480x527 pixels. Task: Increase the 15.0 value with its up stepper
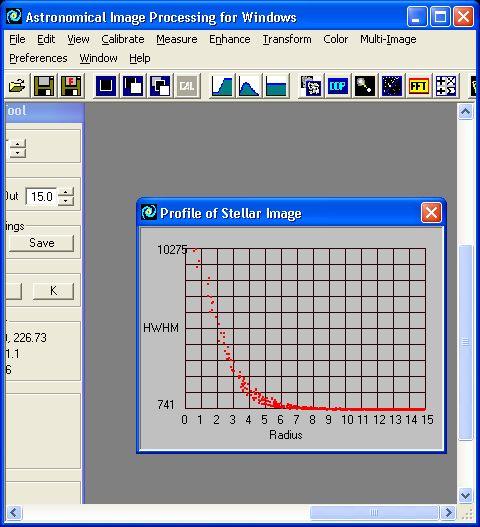66,192
